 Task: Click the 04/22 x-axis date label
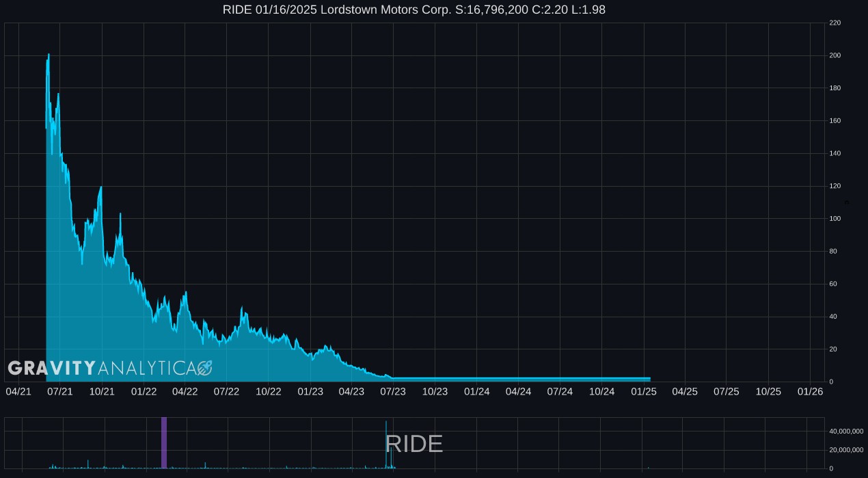185,391
